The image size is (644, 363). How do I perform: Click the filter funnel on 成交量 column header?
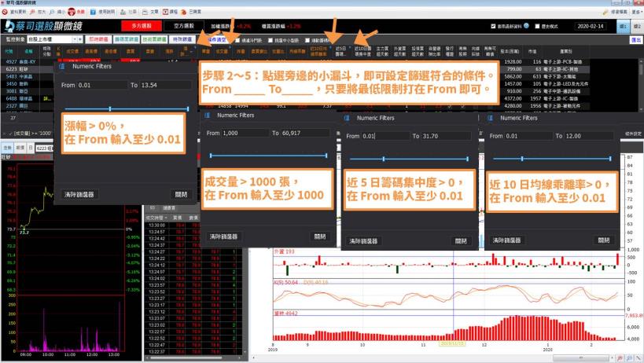pyautogui.click(x=230, y=47)
